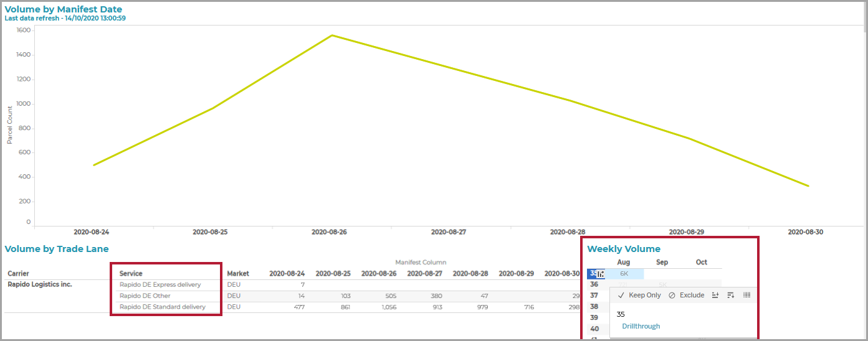Click the Manifest Column header label

pyautogui.click(x=421, y=262)
